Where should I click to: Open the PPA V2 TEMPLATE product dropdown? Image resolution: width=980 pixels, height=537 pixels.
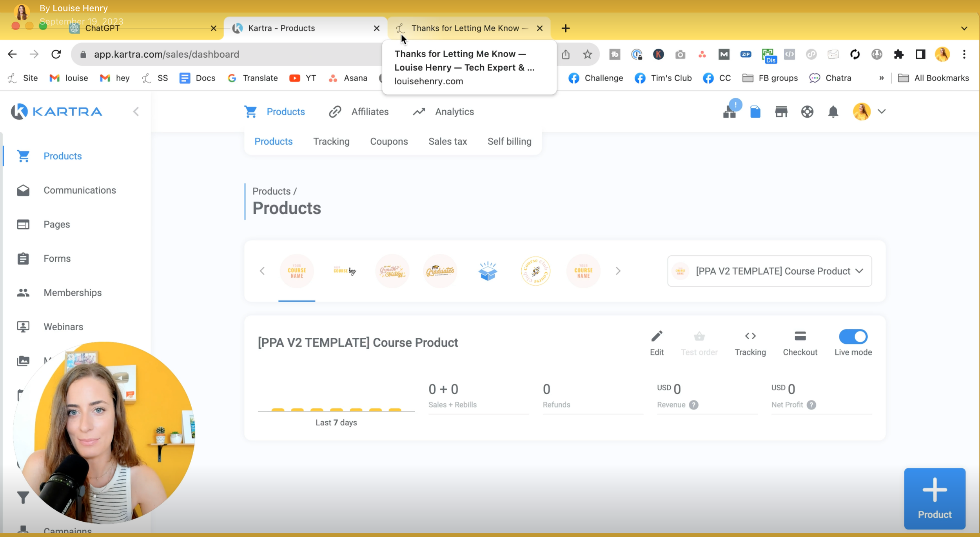[769, 271]
